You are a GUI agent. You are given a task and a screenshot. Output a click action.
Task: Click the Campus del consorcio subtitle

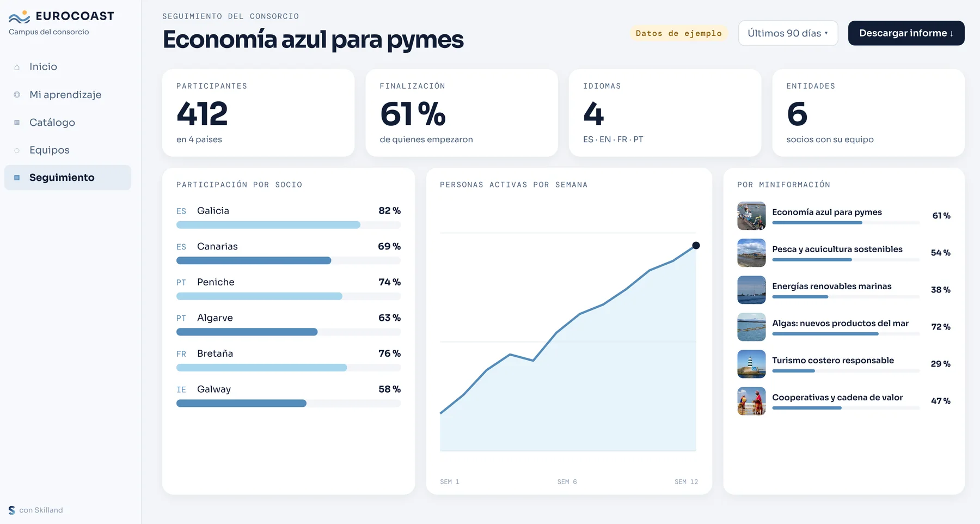click(x=48, y=32)
